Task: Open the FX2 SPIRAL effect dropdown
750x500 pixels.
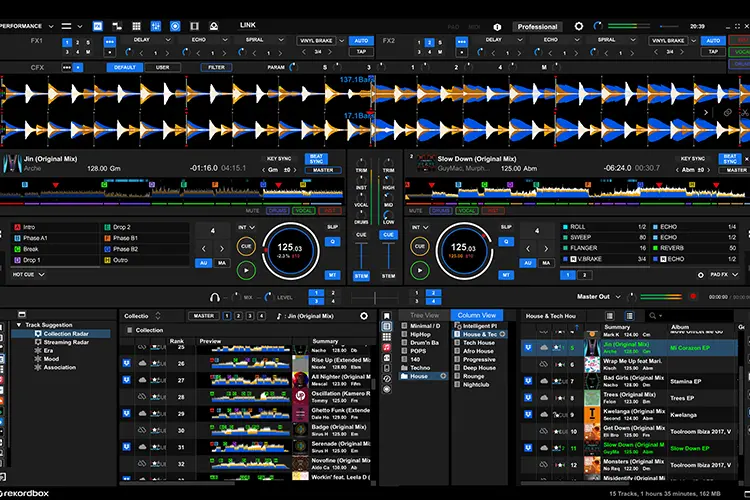Action: pyautogui.click(x=632, y=40)
